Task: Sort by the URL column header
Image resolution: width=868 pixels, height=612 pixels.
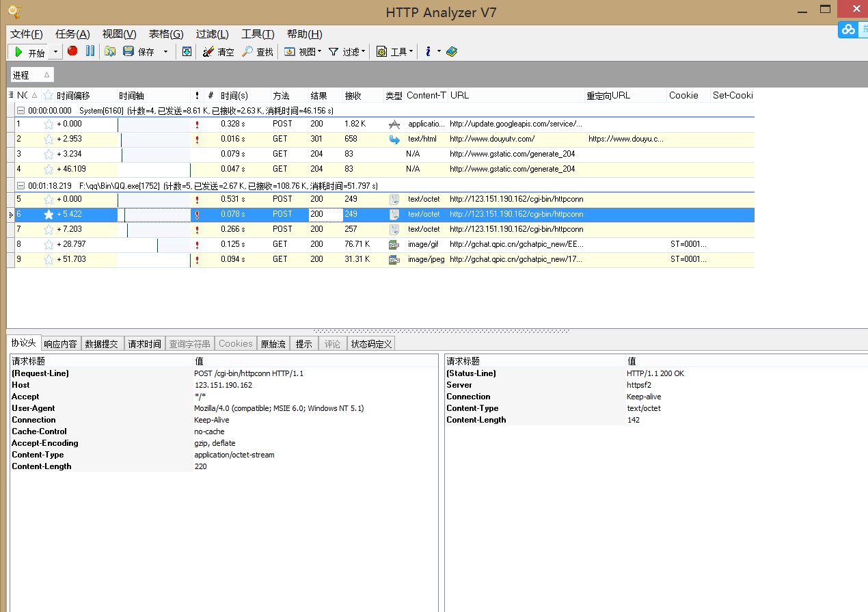Action: click(516, 96)
